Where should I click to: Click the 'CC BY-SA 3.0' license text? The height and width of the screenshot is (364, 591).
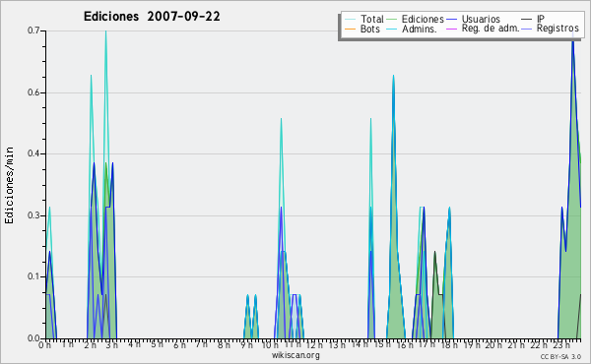(560, 356)
